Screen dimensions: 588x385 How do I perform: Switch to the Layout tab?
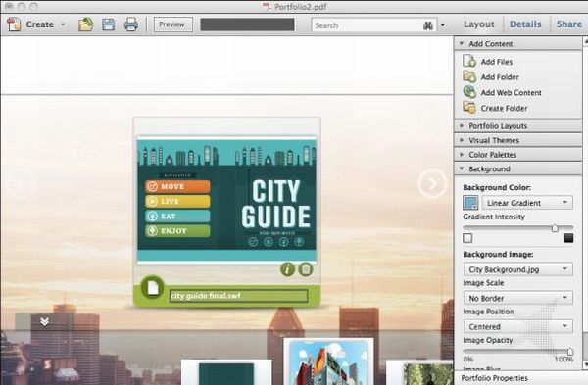pos(479,24)
